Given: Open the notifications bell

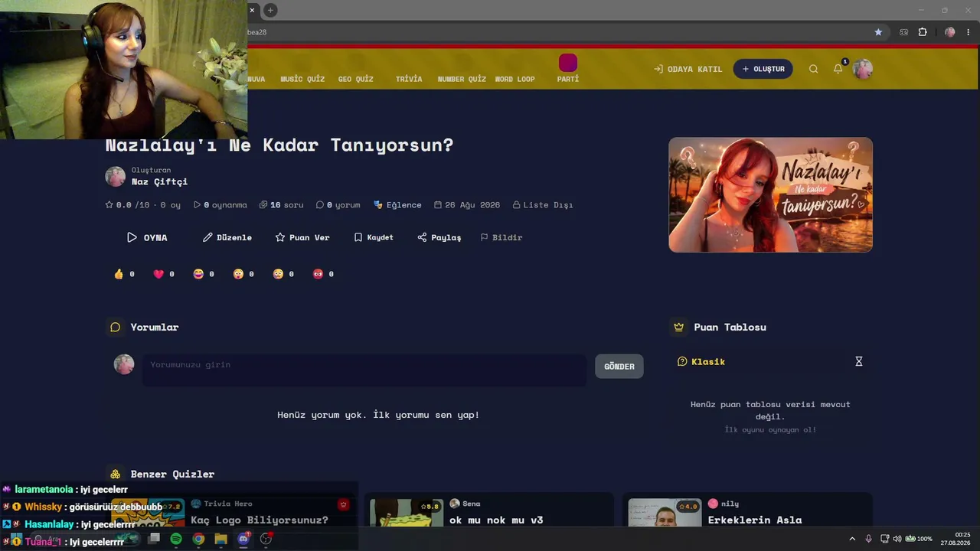Looking at the screenshot, I should pyautogui.click(x=838, y=69).
